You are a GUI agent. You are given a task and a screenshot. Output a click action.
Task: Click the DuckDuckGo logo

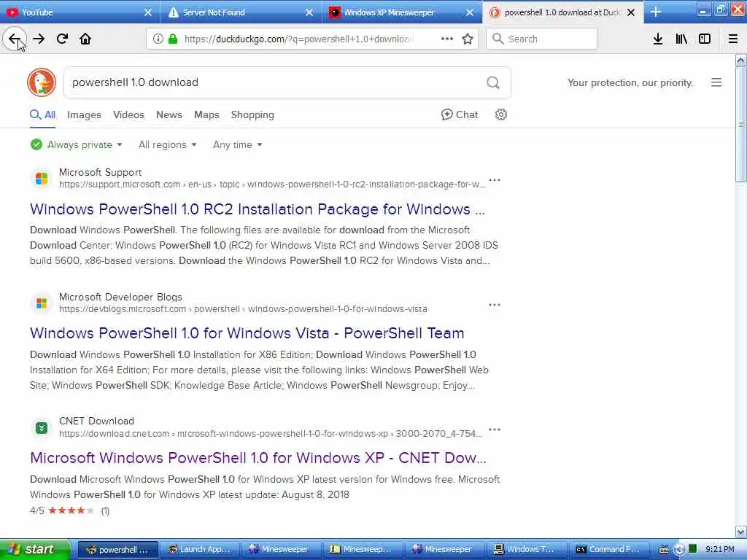coord(42,82)
